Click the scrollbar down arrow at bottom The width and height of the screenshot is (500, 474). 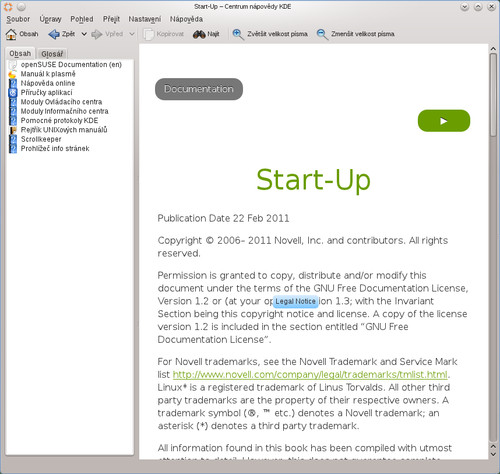[493, 454]
